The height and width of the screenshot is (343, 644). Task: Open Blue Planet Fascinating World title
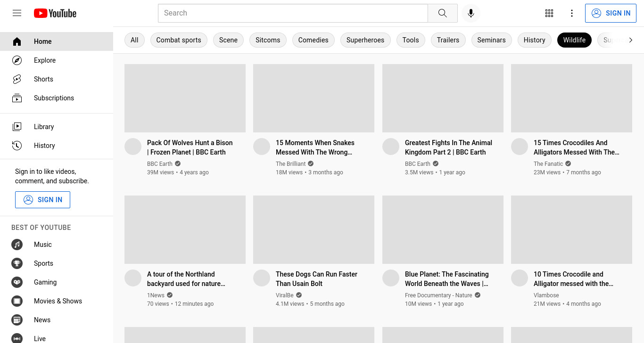coord(447,279)
